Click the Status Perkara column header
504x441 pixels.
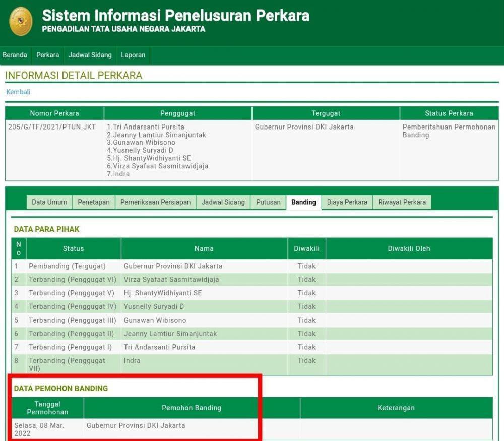pos(449,113)
